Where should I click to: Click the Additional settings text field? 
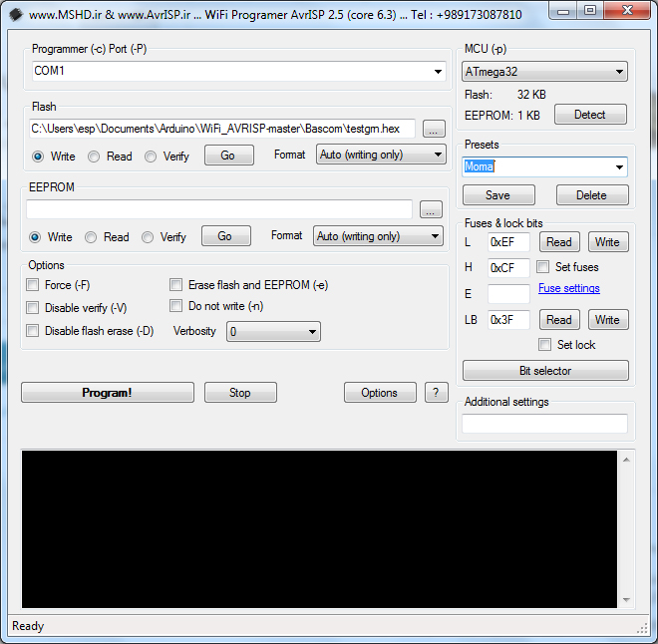pyautogui.click(x=544, y=424)
